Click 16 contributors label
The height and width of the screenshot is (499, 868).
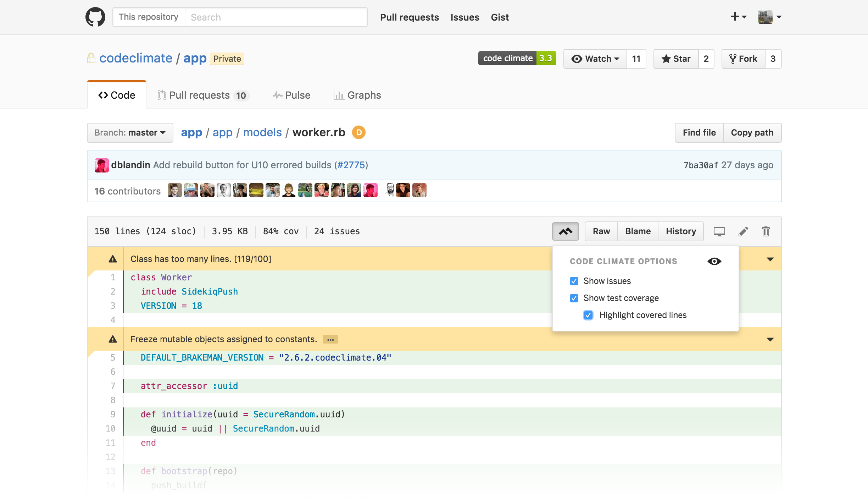click(x=127, y=191)
